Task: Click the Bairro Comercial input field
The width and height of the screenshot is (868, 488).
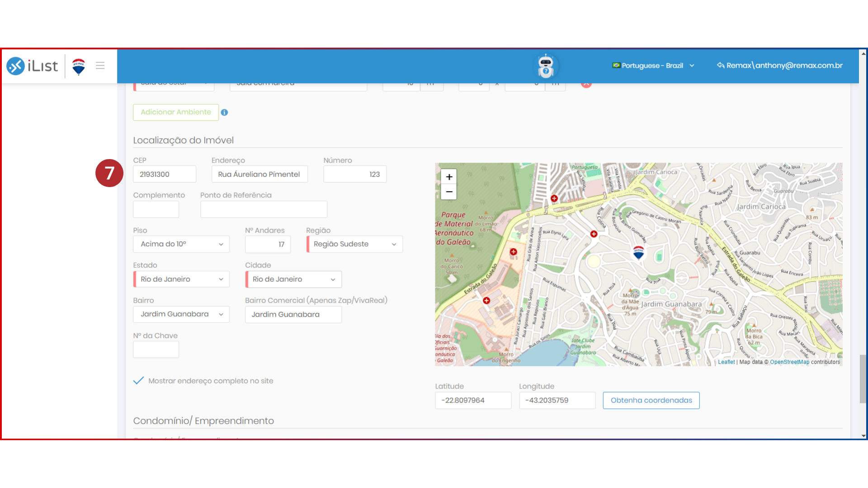Action: pyautogui.click(x=293, y=314)
